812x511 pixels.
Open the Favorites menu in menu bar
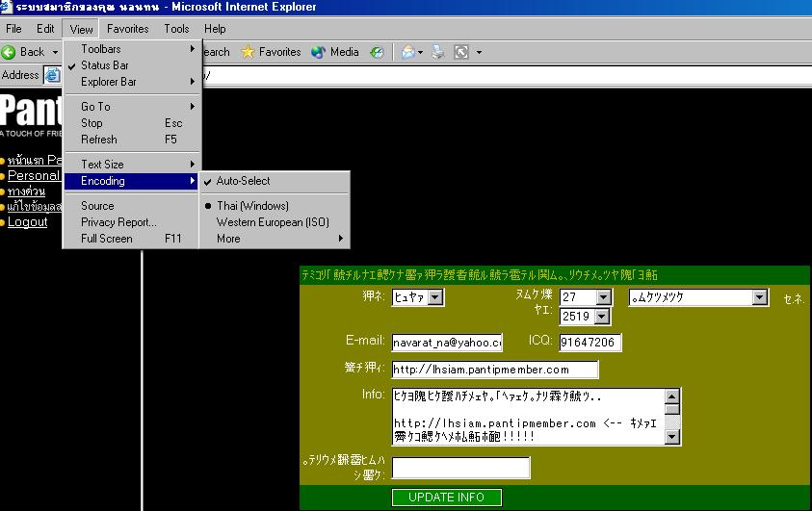[127, 29]
